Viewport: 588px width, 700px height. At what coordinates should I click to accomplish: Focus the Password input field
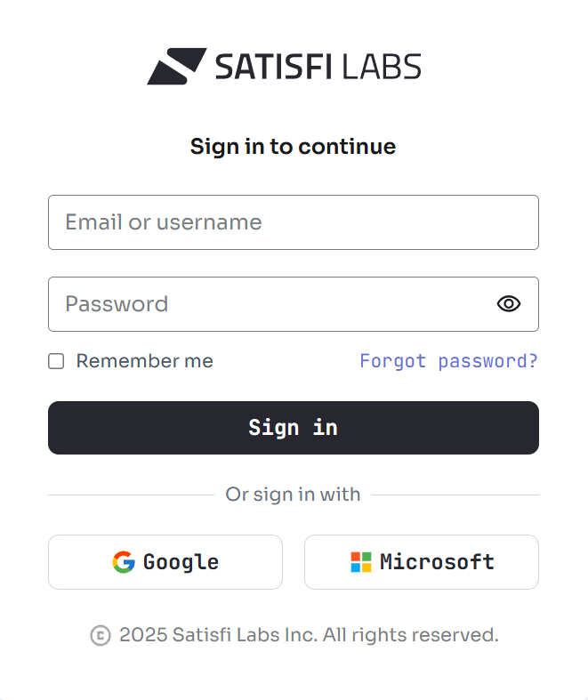(x=267, y=304)
